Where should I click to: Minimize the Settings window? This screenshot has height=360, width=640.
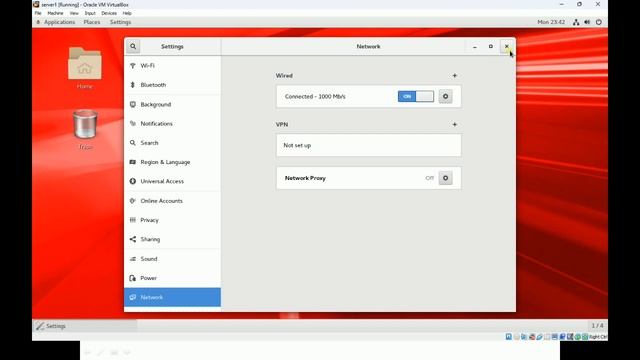(x=475, y=47)
